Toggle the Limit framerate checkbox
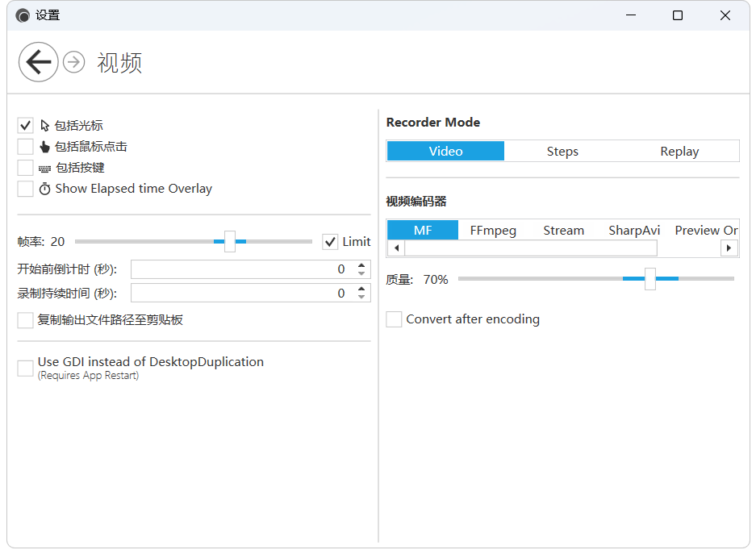 [330, 241]
